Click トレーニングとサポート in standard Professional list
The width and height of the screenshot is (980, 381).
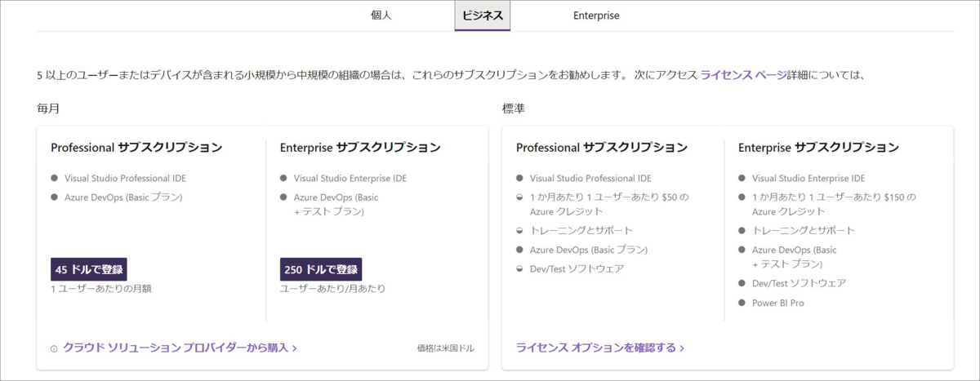[581, 230]
